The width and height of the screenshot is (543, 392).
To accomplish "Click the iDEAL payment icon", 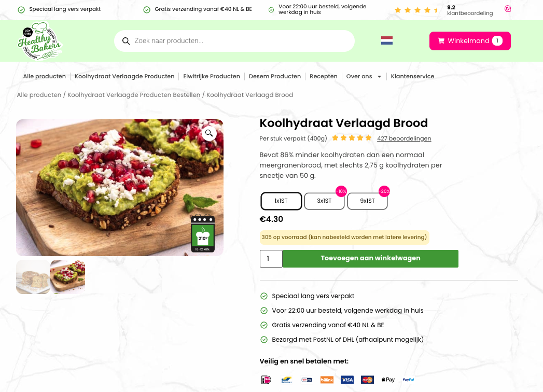I will pyautogui.click(x=266, y=380).
